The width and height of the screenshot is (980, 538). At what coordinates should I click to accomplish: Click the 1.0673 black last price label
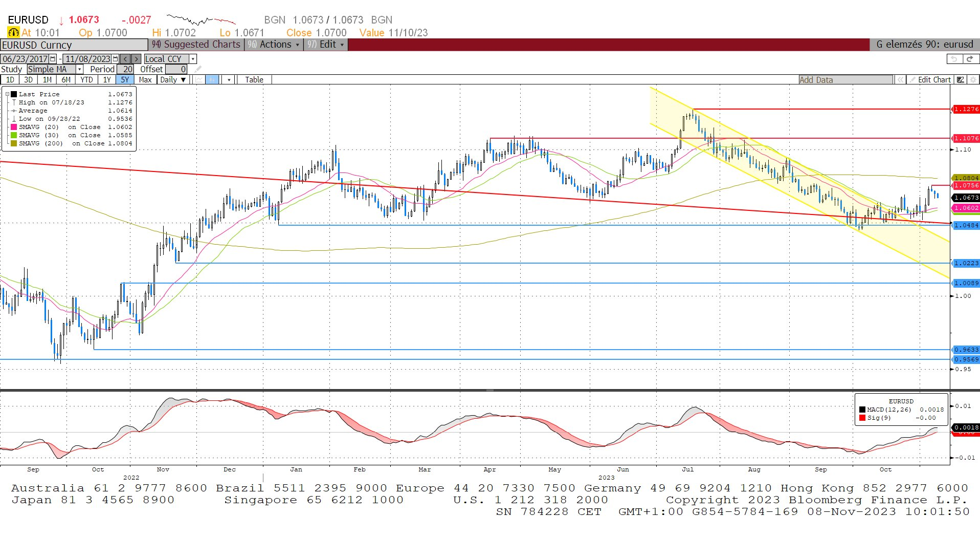point(966,198)
